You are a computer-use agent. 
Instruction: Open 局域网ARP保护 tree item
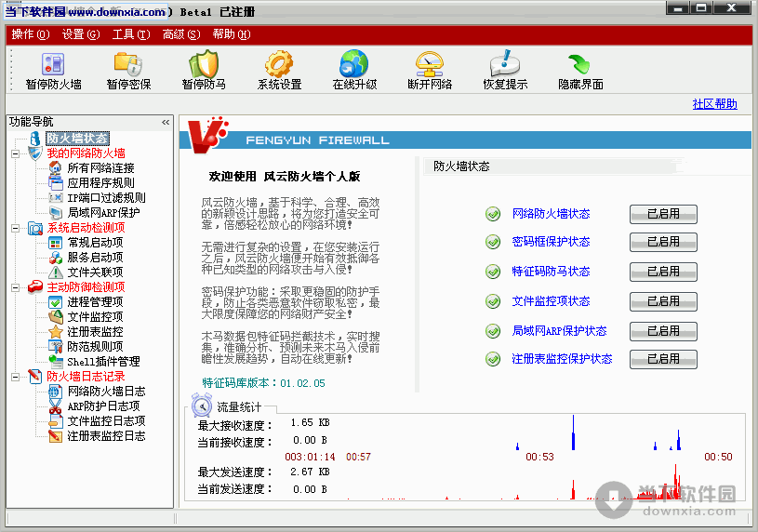103,212
